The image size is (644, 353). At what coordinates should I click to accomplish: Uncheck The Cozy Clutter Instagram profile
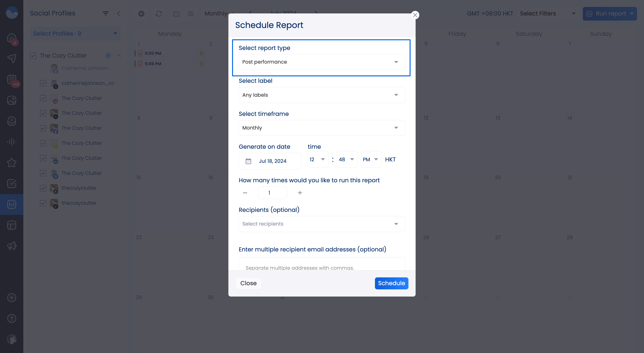pyautogui.click(x=43, y=98)
